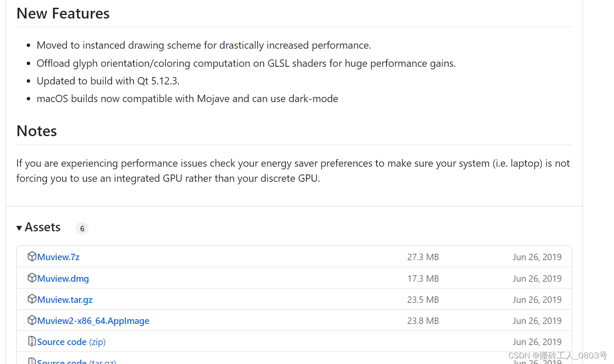Click the assets count badge showing 6

pyautogui.click(x=82, y=228)
